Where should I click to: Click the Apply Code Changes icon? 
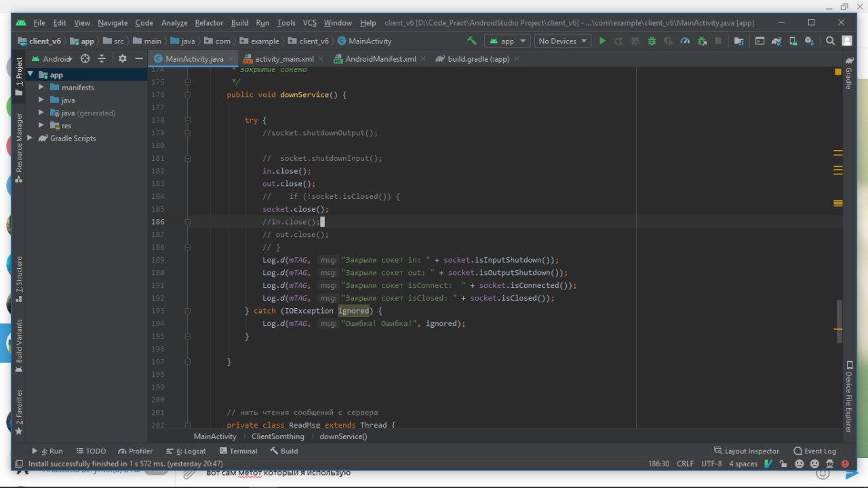coord(635,41)
